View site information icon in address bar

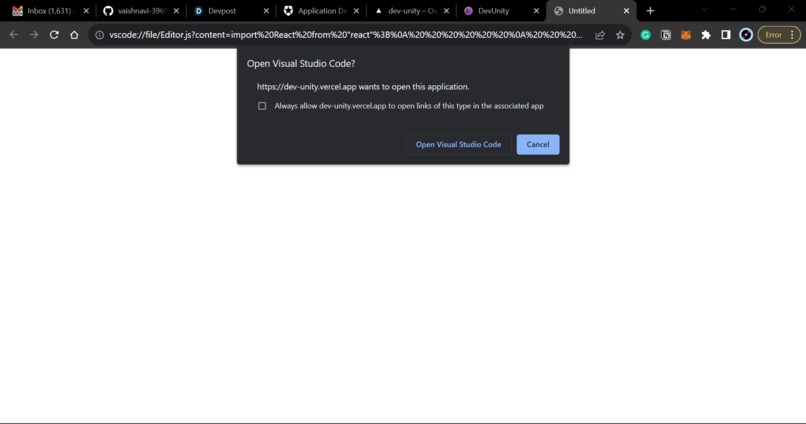(x=100, y=35)
